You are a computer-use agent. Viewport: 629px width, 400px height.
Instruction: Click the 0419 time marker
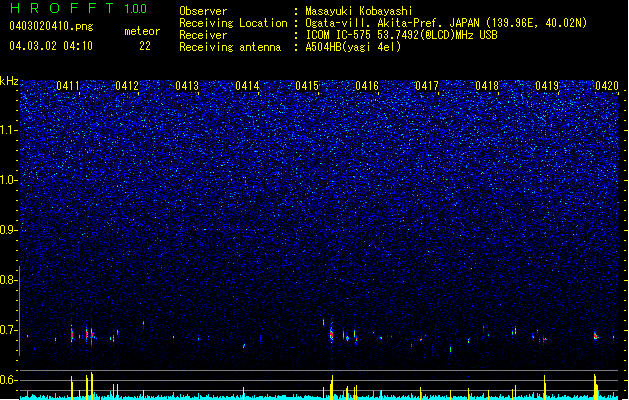pos(547,85)
